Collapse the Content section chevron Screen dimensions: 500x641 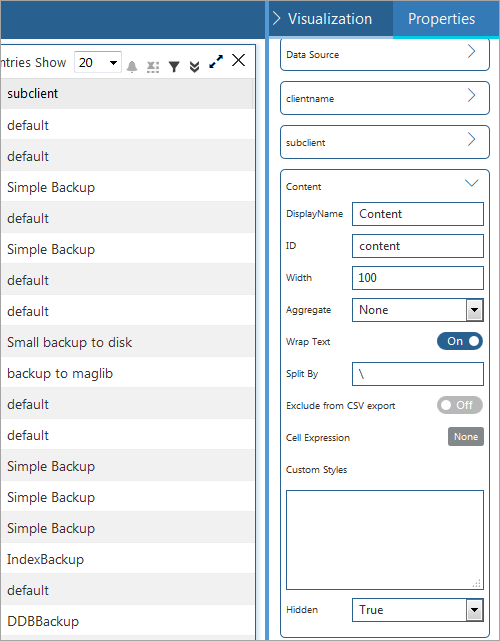(472, 183)
